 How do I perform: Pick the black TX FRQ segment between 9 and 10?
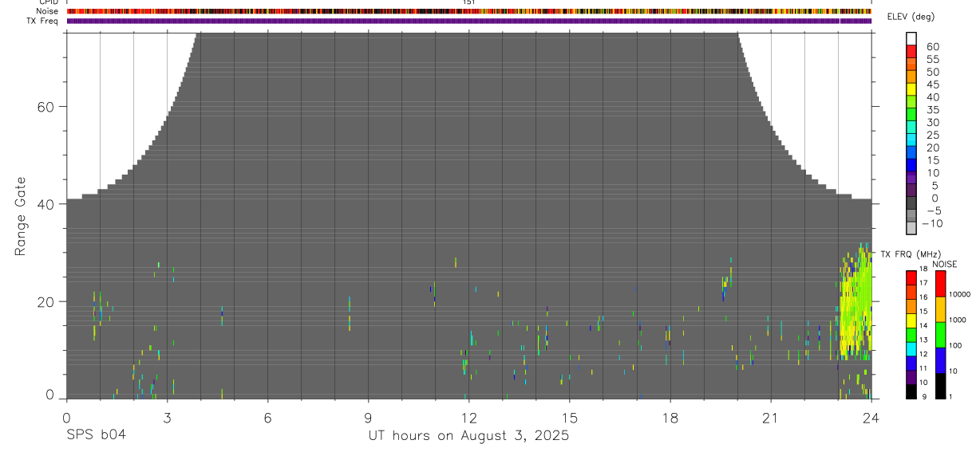point(911,391)
